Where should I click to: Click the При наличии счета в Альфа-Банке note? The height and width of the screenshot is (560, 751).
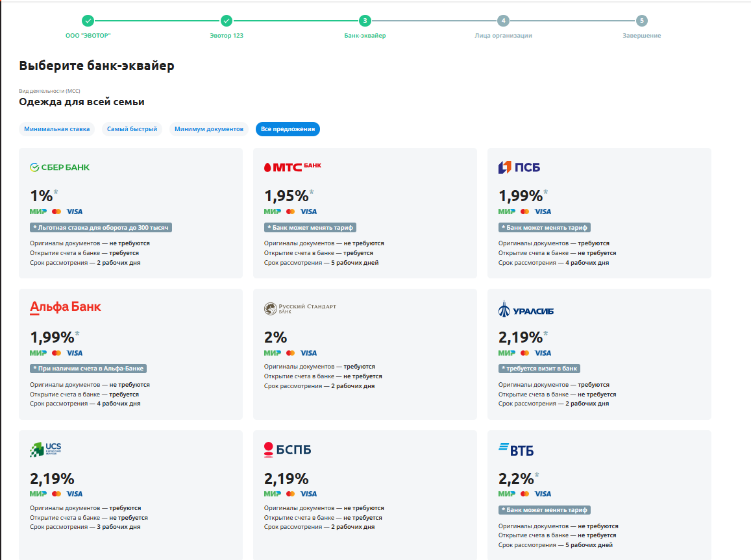click(88, 369)
